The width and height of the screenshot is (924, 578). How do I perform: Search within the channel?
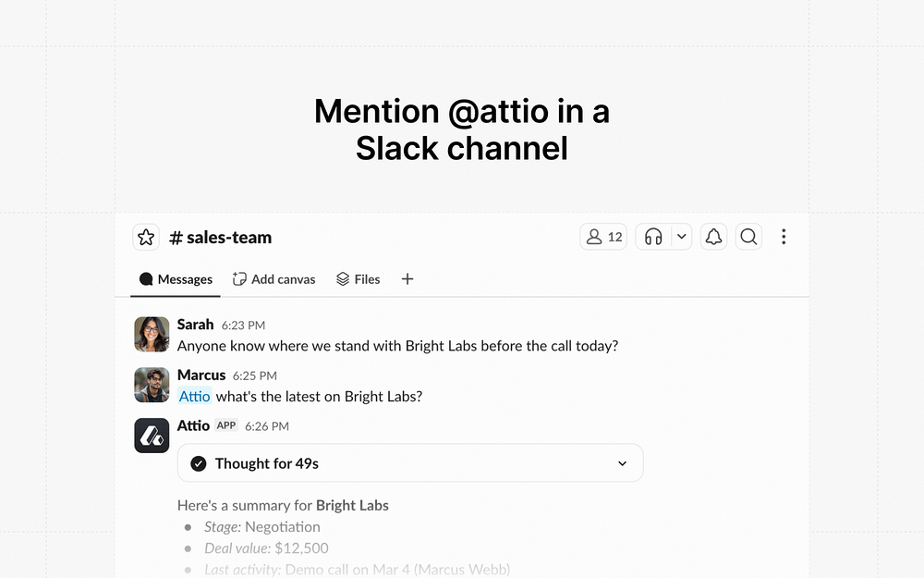pyautogui.click(x=749, y=237)
